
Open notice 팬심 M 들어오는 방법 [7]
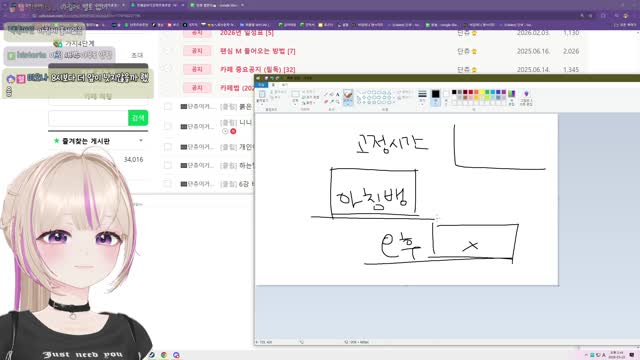(x=258, y=51)
